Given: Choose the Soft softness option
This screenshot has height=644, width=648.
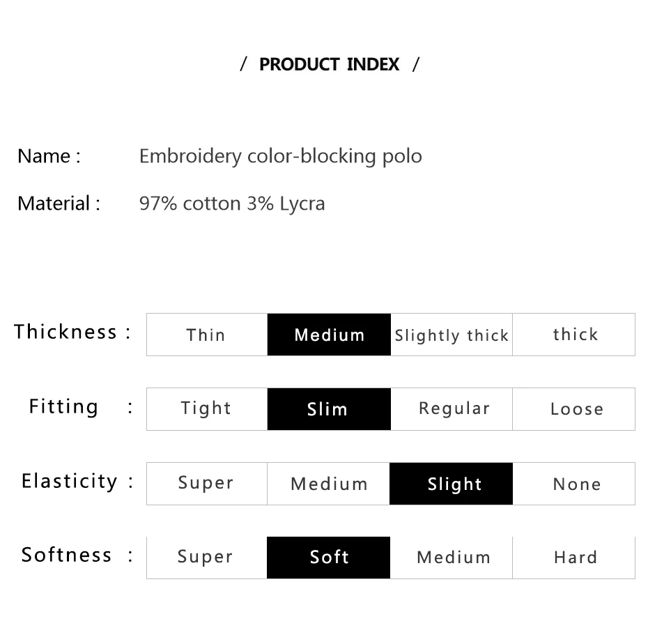Looking at the screenshot, I should tap(329, 558).
